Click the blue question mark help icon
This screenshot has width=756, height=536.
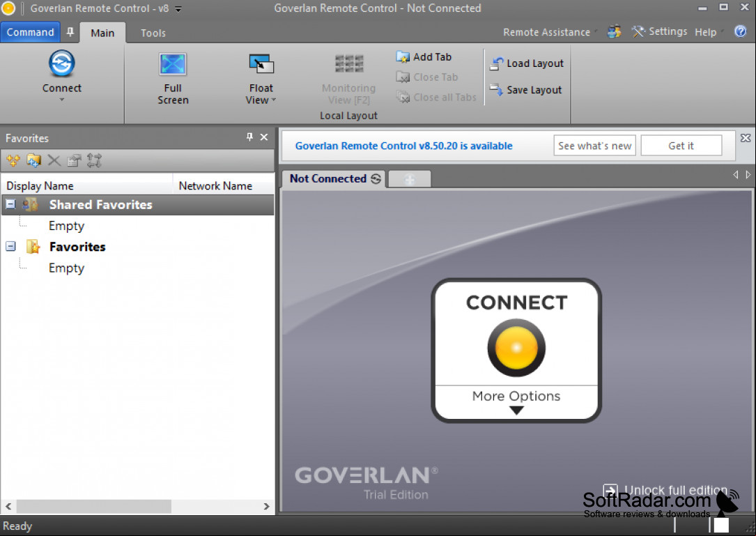coord(740,31)
